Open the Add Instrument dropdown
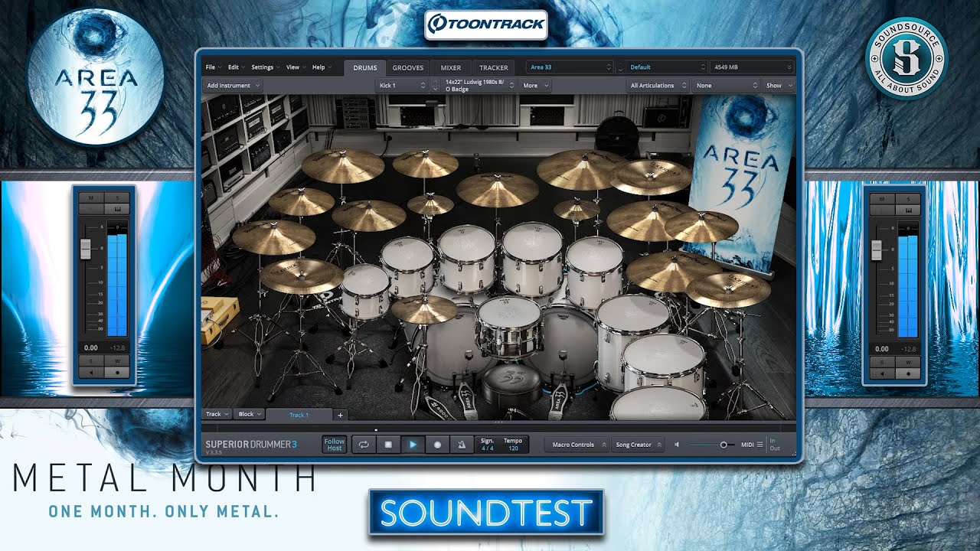This screenshot has height=551, width=980. point(234,86)
